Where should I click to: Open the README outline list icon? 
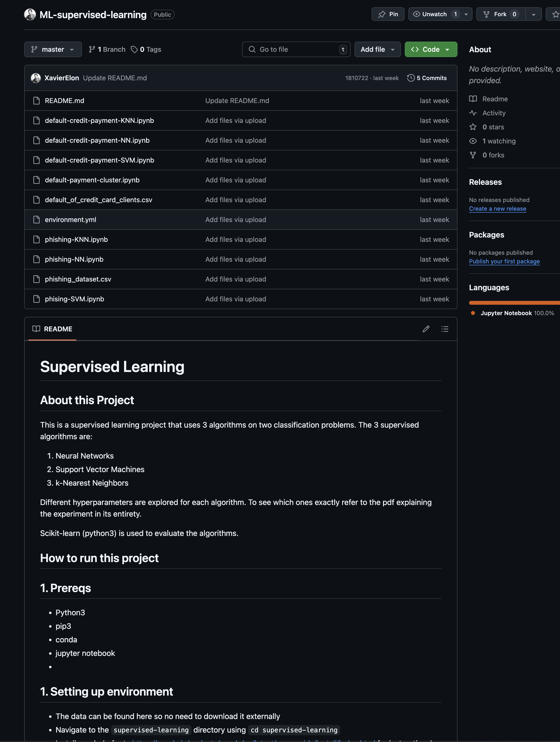[x=445, y=329]
